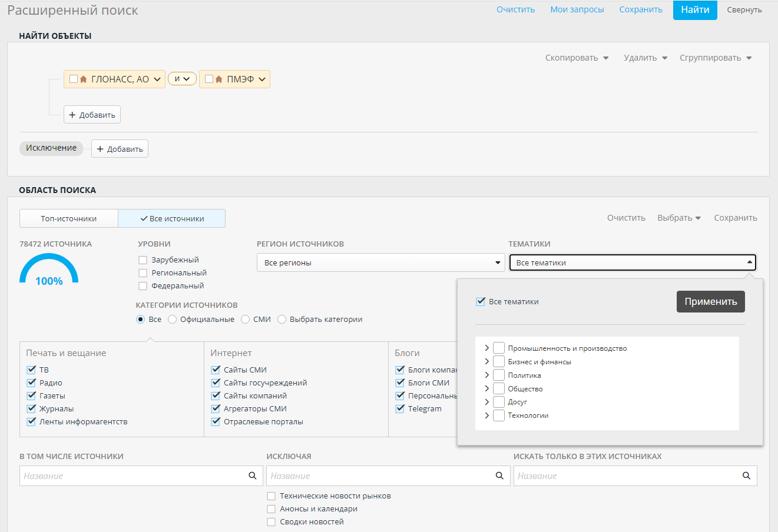Check the Общество topic checkbox
This screenshot has width=778, height=532.
point(499,389)
